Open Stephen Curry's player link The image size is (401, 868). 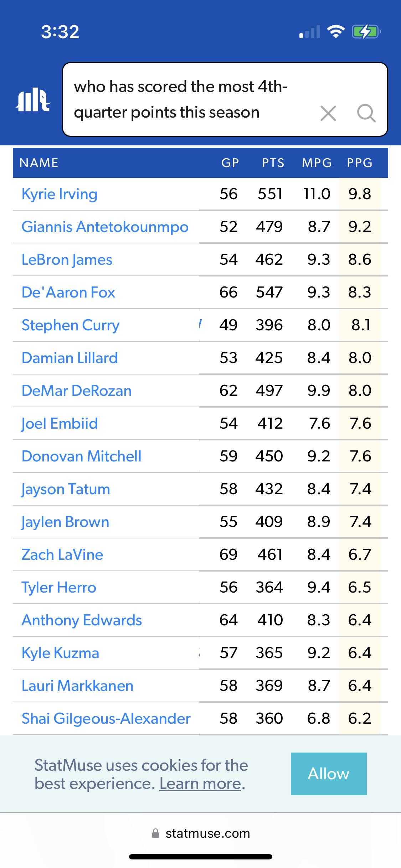tap(71, 325)
